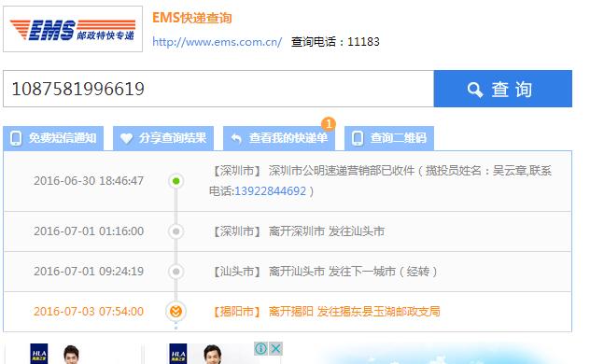The image size is (604, 364).
Task: Open the 查询二维码 tab
Action: tap(389, 138)
